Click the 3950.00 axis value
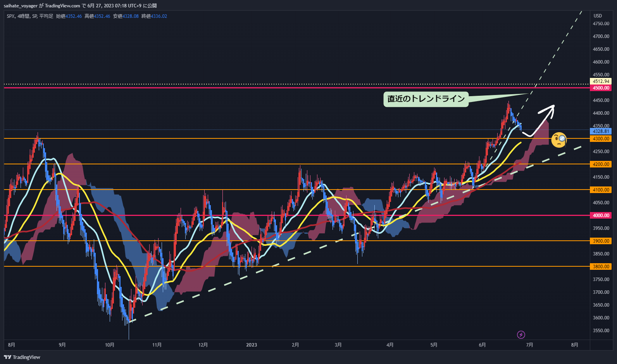Image resolution: width=617 pixels, height=364 pixels. (x=601, y=228)
